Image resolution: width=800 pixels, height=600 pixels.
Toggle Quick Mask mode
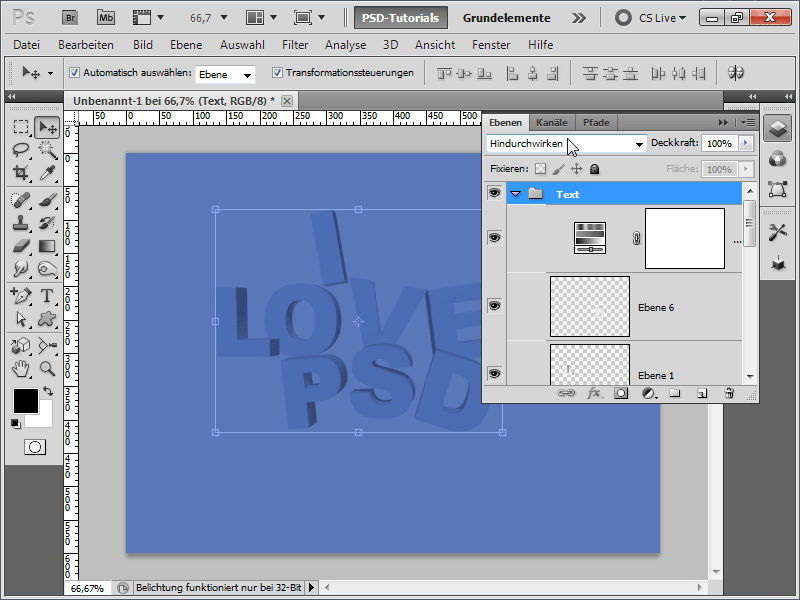[x=35, y=447]
